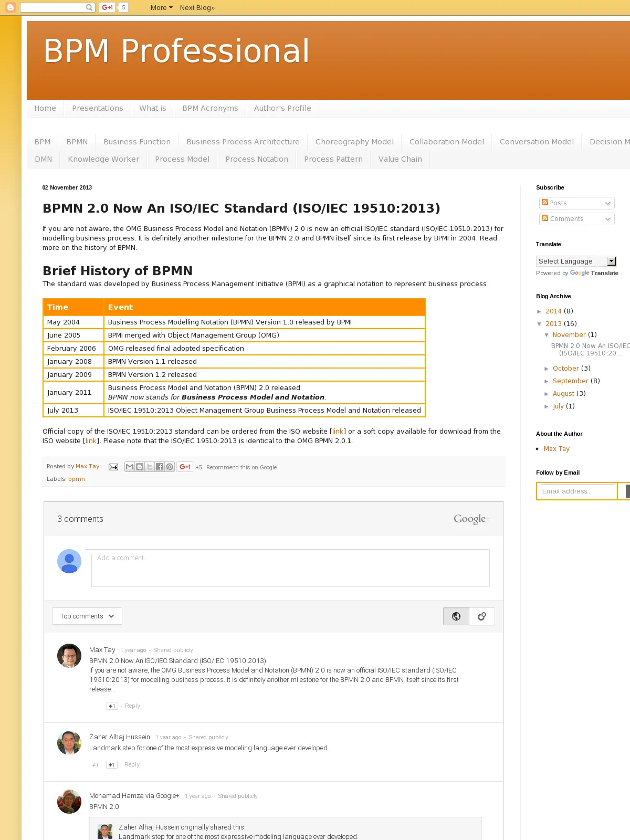Open the September archive link
This screenshot has width=630, height=840.
[x=571, y=381]
